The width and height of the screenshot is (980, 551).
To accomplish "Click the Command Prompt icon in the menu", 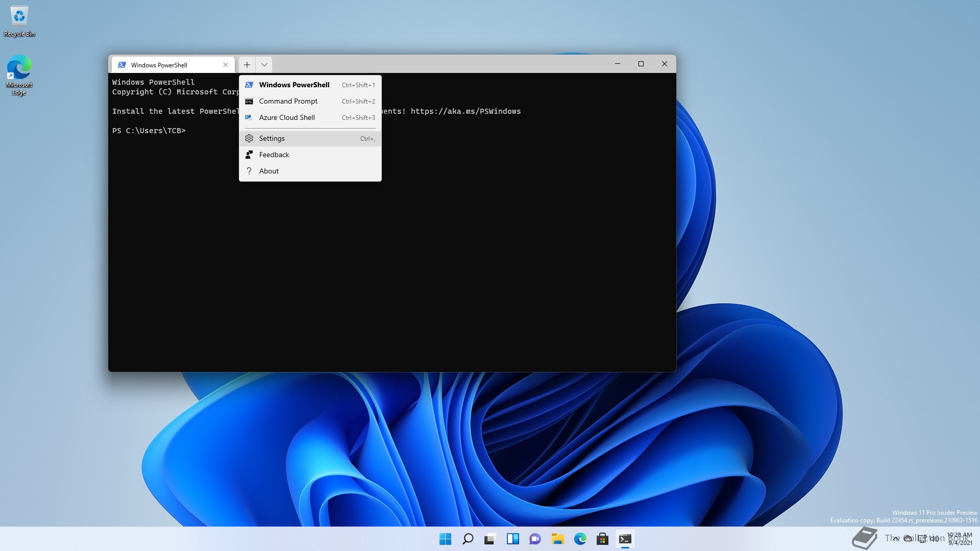I will coord(249,101).
